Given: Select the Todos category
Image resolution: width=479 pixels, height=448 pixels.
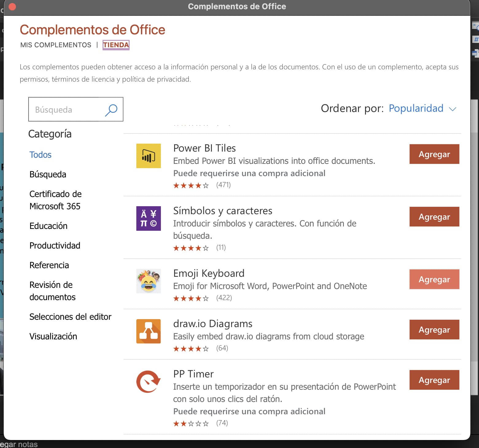Looking at the screenshot, I should tap(40, 155).
